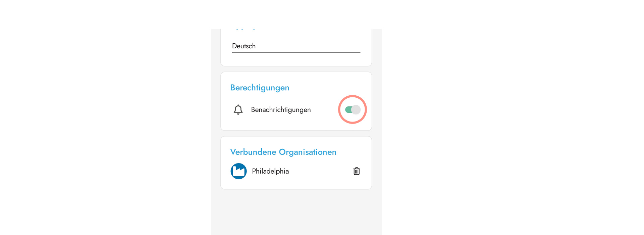
Task: Click the bell notification icon
Action: click(238, 110)
